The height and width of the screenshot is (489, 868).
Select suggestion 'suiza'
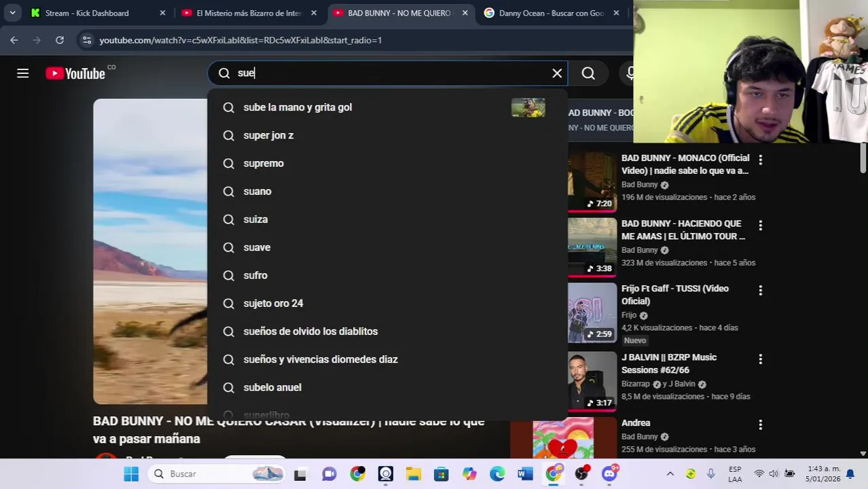(387, 219)
